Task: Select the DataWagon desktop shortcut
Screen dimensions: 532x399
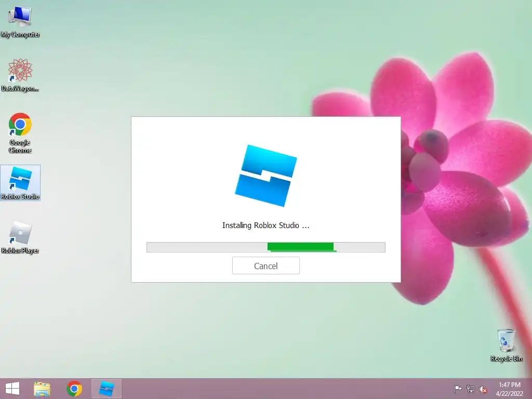Action: pos(20,75)
